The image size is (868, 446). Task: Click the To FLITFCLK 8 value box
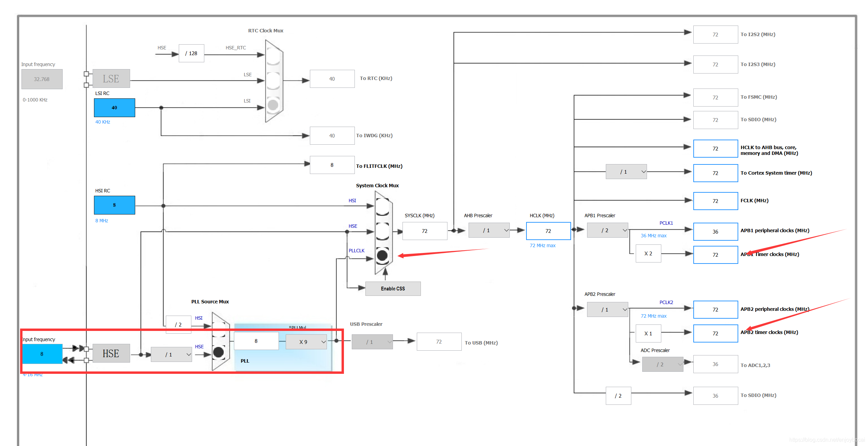(x=332, y=165)
